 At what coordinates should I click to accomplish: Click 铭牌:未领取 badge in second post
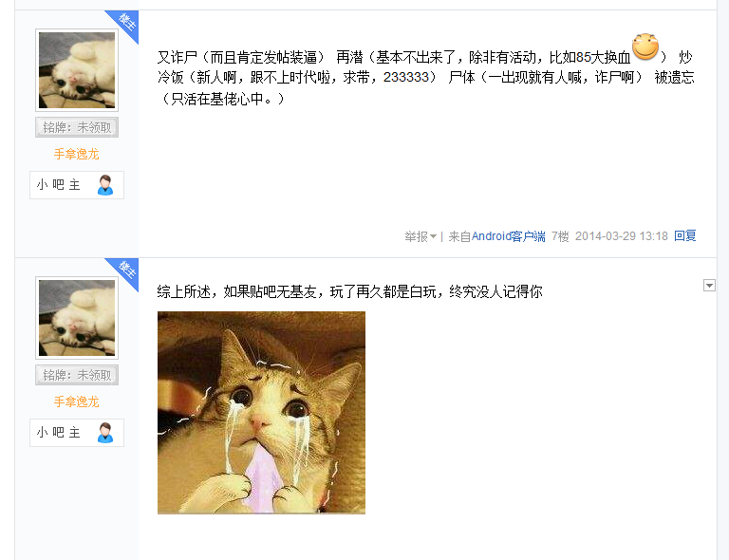(77, 375)
